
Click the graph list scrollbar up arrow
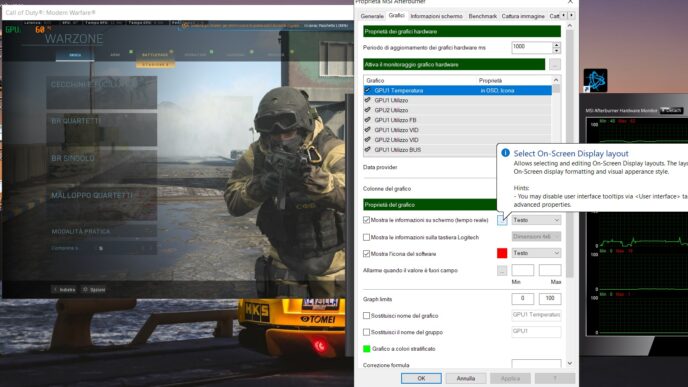point(556,80)
